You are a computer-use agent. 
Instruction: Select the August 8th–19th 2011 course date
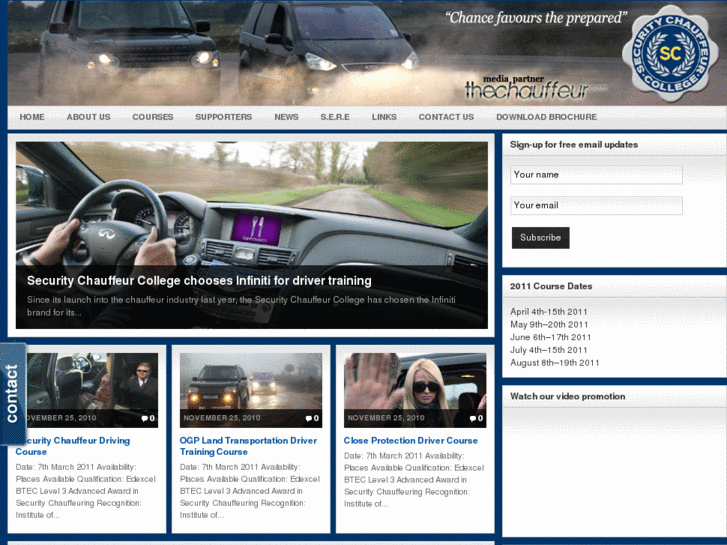coord(555,363)
